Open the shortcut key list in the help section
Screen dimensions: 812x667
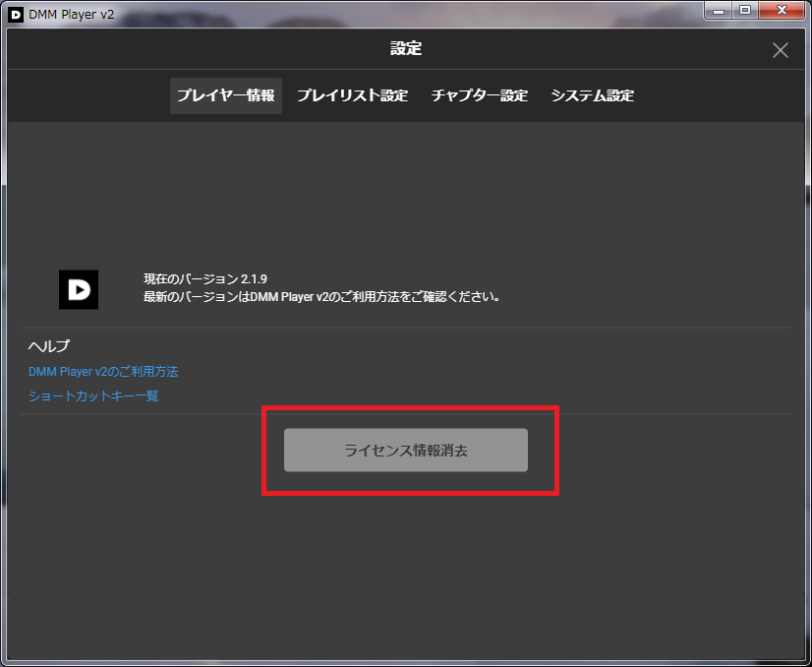(92, 395)
